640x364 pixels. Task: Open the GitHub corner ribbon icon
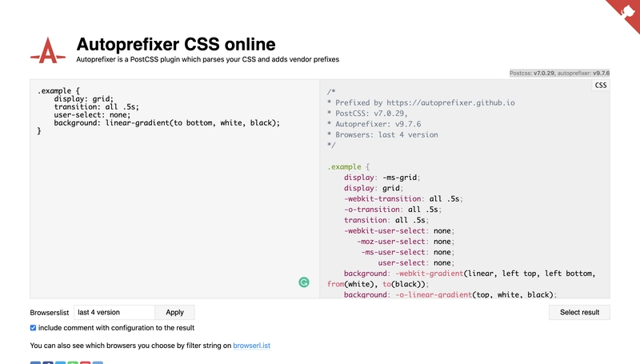coord(626,12)
